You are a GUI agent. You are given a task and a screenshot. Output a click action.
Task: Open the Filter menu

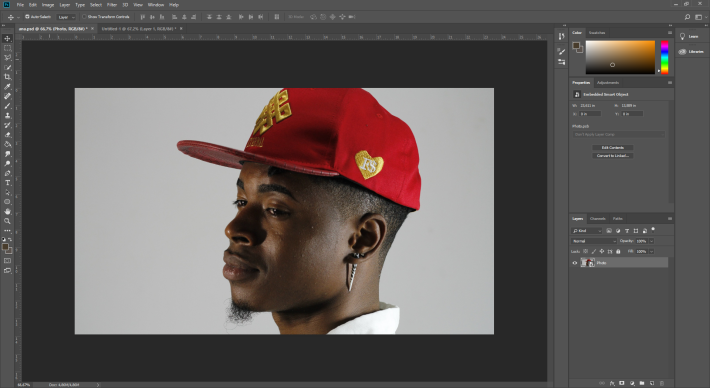click(112, 5)
